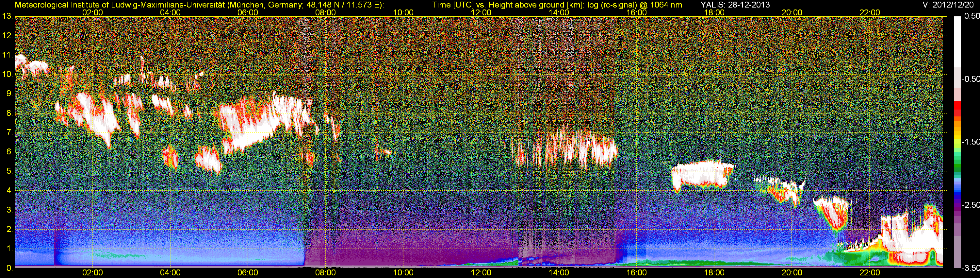Image resolution: width=980 pixels, height=278 pixels.
Task: Click the 11 km height axis label
Action: (7, 55)
